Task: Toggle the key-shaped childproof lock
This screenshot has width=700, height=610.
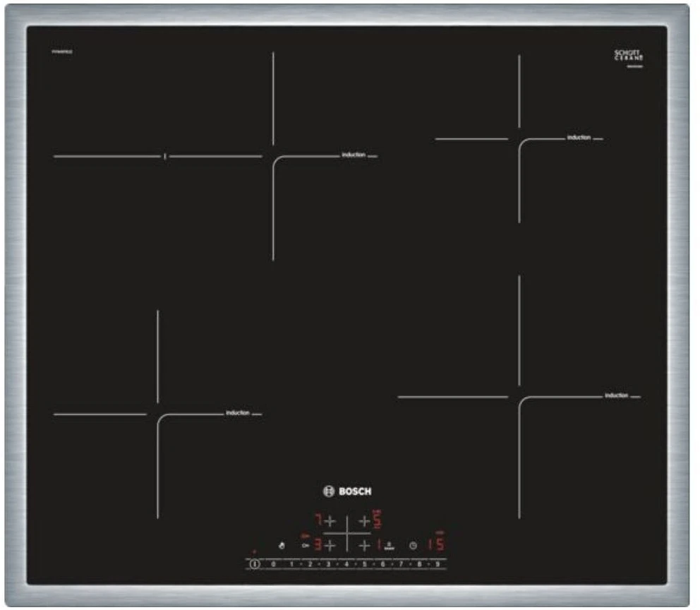Action: (x=304, y=545)
